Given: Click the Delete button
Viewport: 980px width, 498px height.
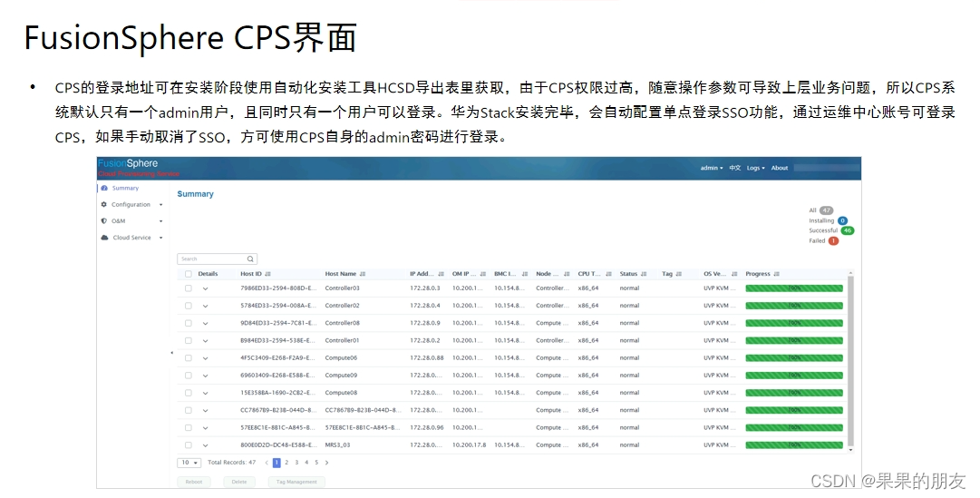Looking at the screenshot, I should (239, 482).
